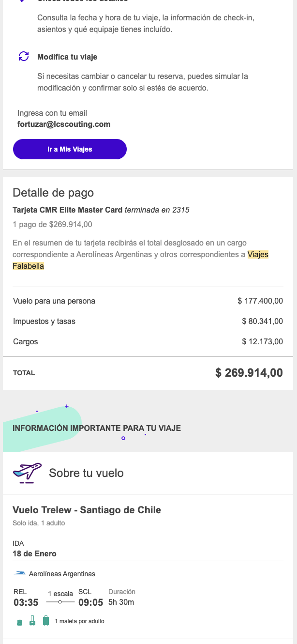The height and width of the screenshot is (644, 297).
Task: Click the INFORMACIÓN IMPORTANTE PARA TU VIAJE banner
Action: pos(97,429)
